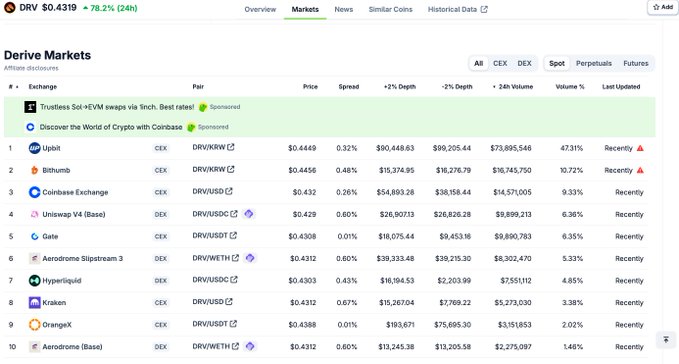The image size is (679, 364).
Task: Click Upbit 24h volume $73,895,546
Action: pos(511,148)
